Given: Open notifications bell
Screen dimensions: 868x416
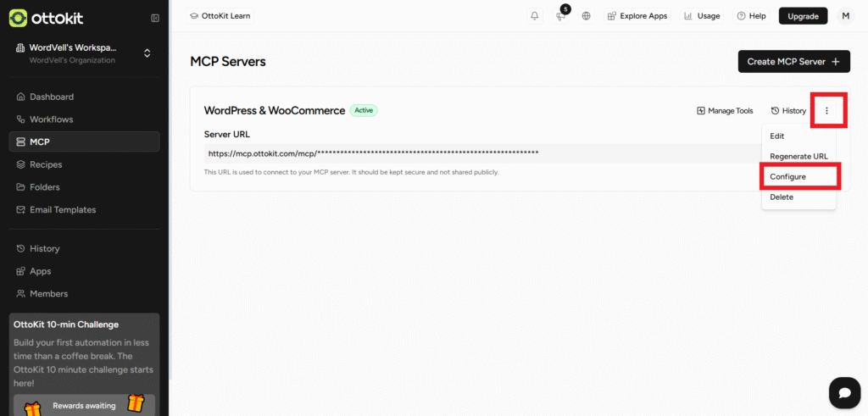Looking at the screenshot, I should click(534, 16).
